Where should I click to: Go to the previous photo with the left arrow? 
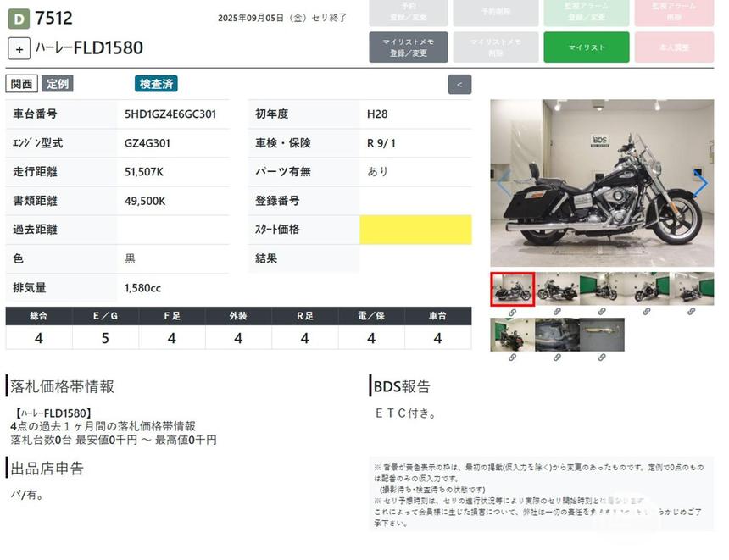coord(504,183)
